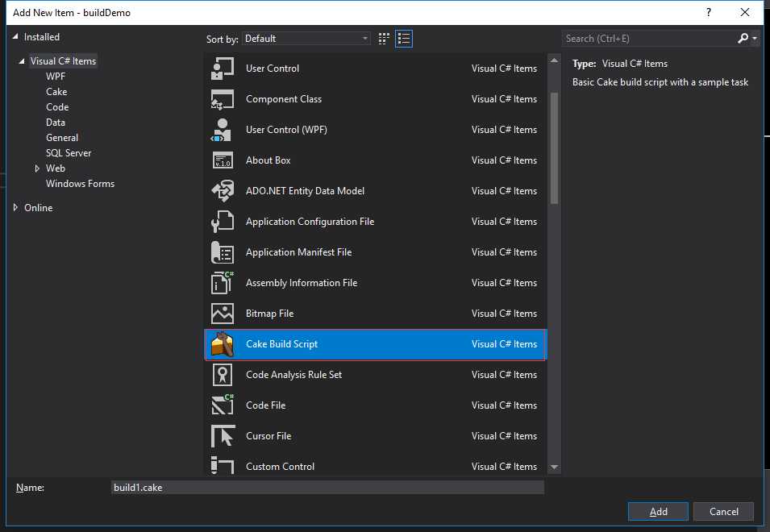The width and height of the screenshot is (770, 532).
Task: Select the Online category label
Action: click(39, 208)
